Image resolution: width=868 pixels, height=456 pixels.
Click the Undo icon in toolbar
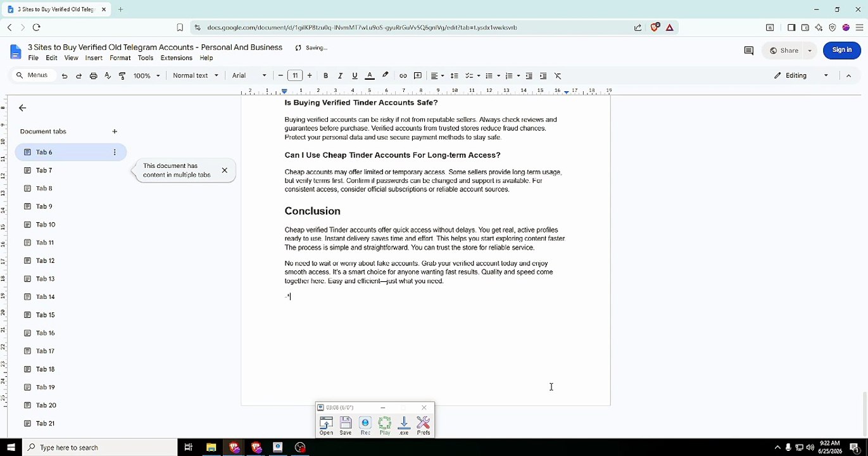tap(65, 76)
